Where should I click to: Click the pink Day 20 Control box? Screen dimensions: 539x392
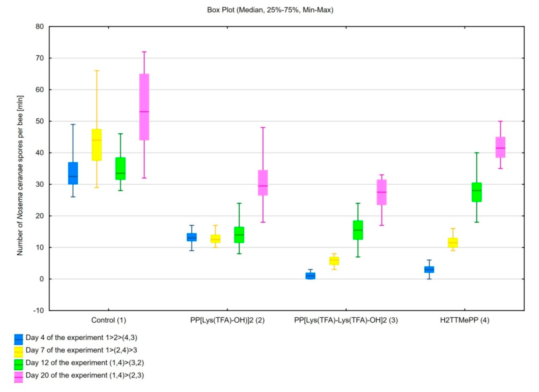(x=144, y=107)
